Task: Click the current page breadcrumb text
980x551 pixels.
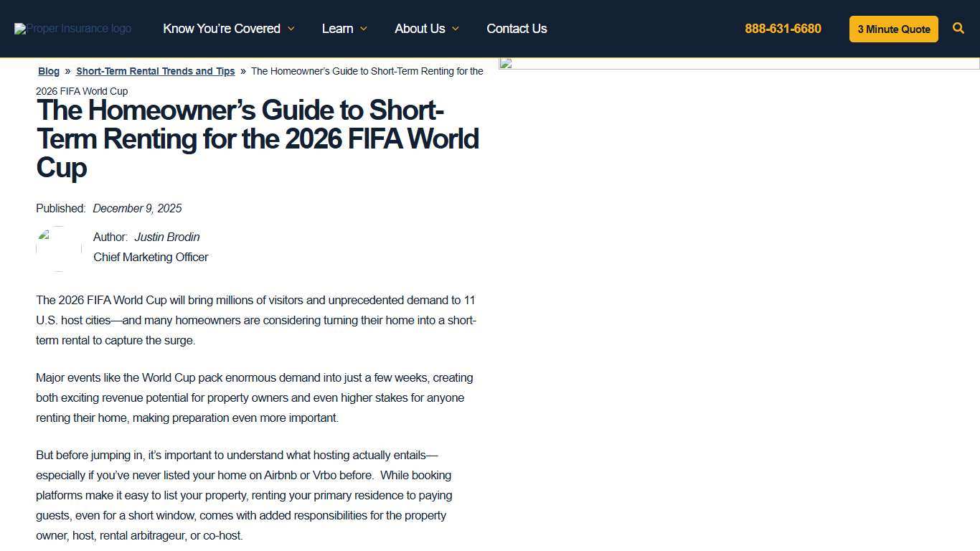Action: pos(367,71)
